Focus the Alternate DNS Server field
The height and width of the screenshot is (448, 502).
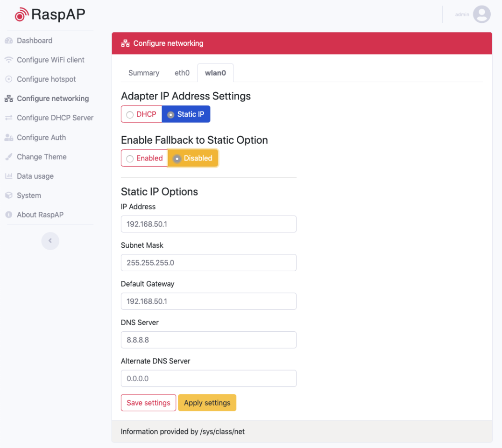(209, 378)
